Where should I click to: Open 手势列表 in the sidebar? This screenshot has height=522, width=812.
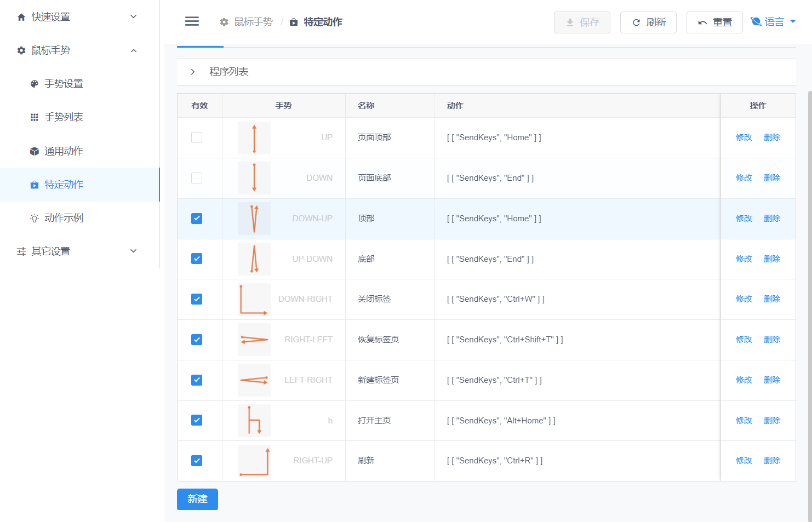pyautogui.click(x=79, y=117)
